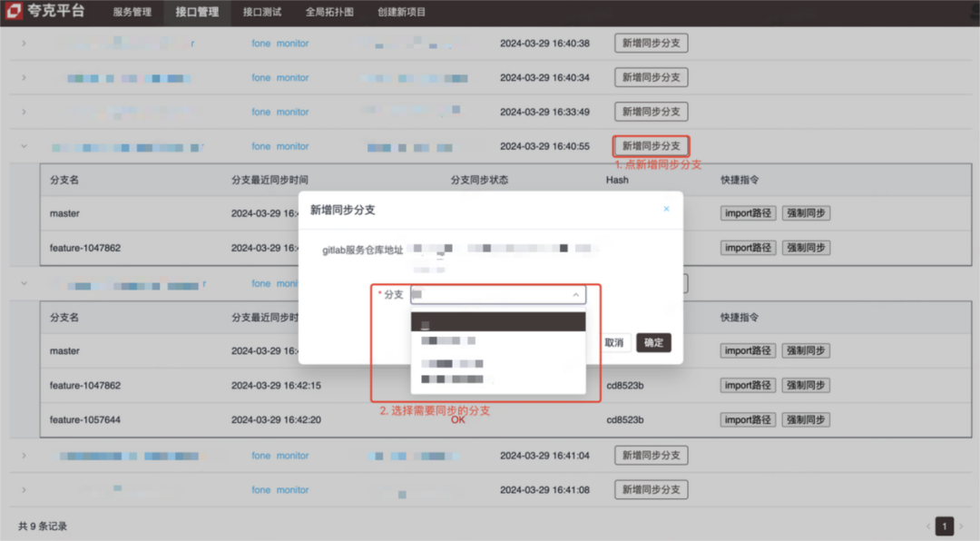Viewport: 980px width, 541px height.
Task: Click the next page arrow
Action: tap(962, 526)
